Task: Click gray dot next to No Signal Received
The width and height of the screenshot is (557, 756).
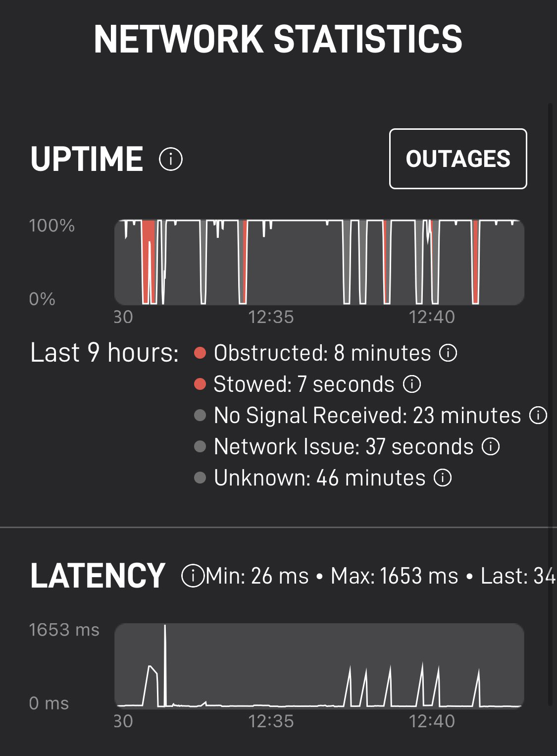Action: pos(200,415)
